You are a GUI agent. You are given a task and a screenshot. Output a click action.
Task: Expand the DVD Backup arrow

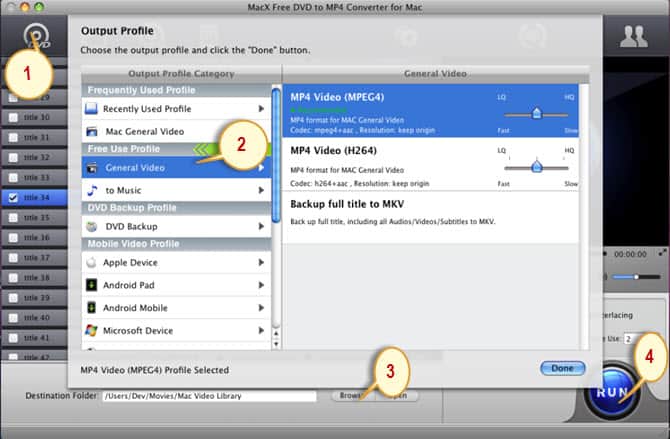[261, 227]
